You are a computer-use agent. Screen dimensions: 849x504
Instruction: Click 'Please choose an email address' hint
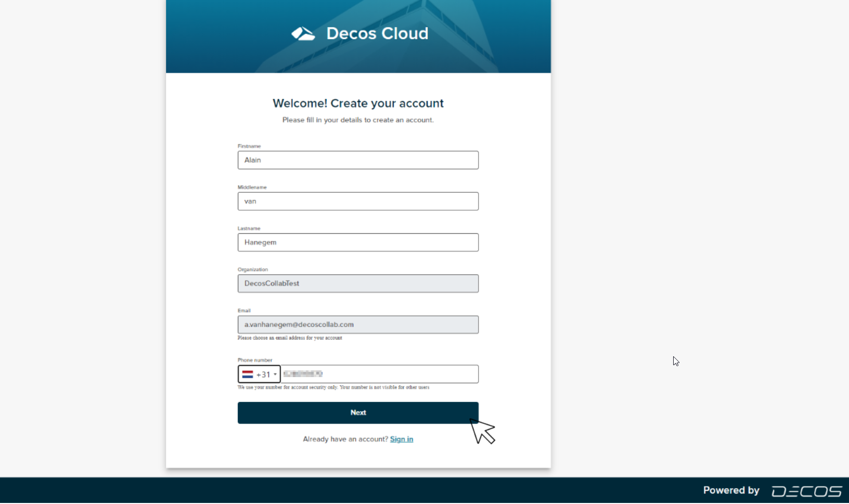290,338
